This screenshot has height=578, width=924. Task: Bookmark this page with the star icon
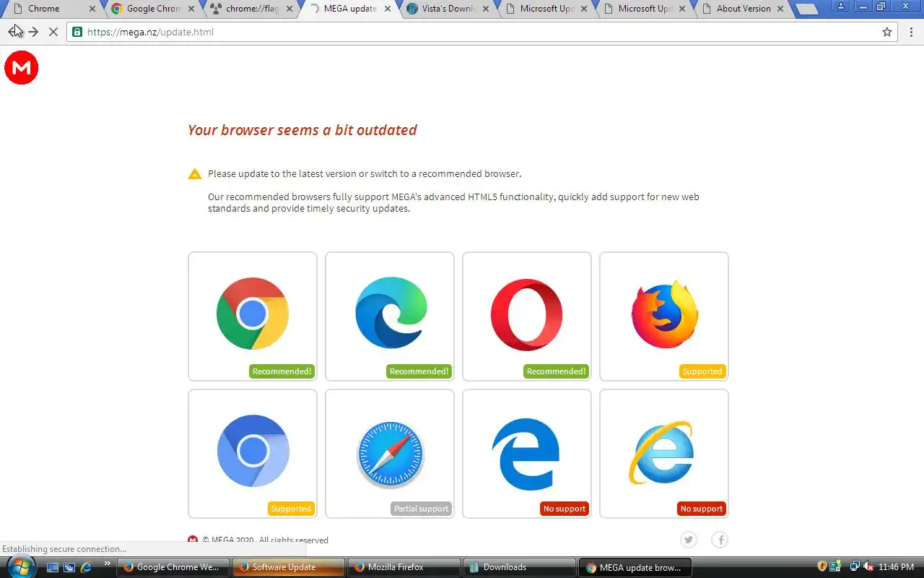(887, 32)
